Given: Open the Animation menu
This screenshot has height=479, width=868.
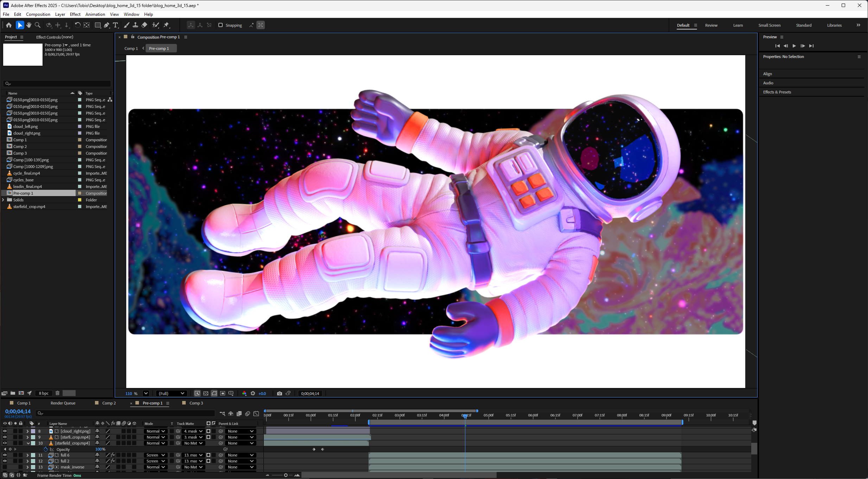Looking at the screenshot, I should pyautogui.click(x=95, y=14).
